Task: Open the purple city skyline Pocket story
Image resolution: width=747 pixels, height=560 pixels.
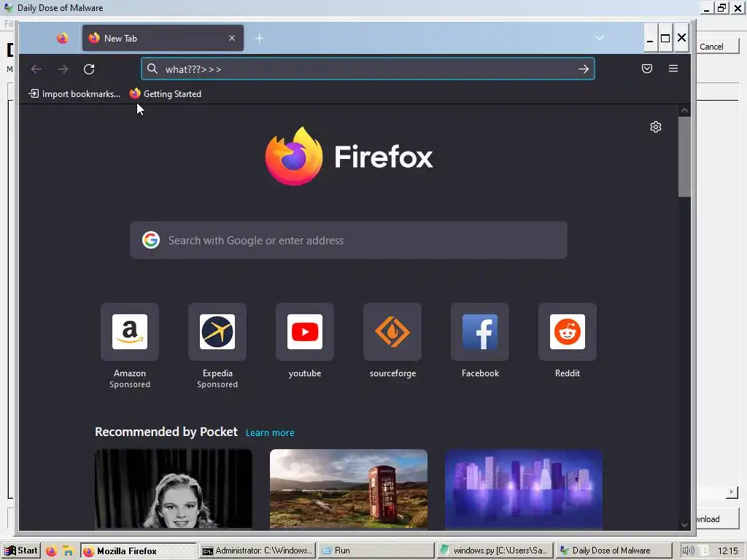Action: click(523, 489)
